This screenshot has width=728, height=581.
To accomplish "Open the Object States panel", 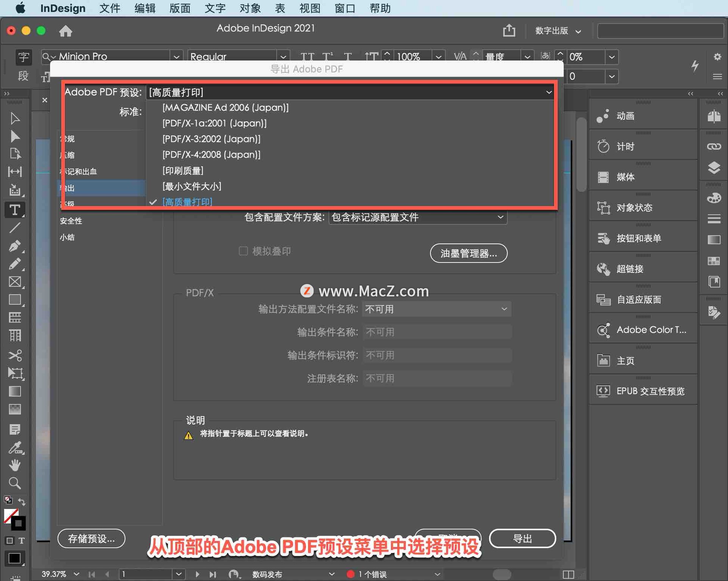I will point(643,208).
